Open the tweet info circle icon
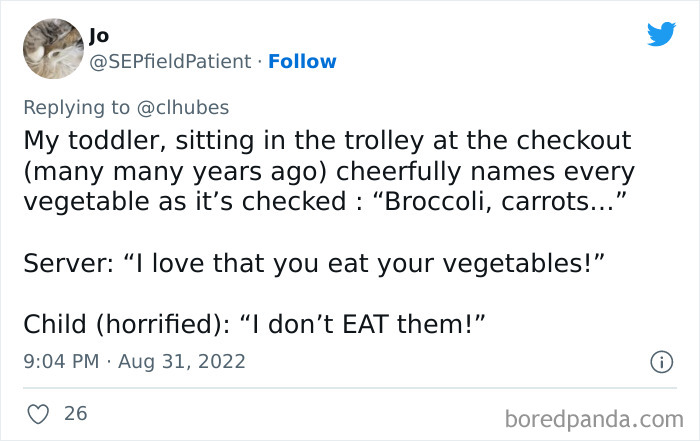This screenshot has height=441, width=700. (660, 360)
